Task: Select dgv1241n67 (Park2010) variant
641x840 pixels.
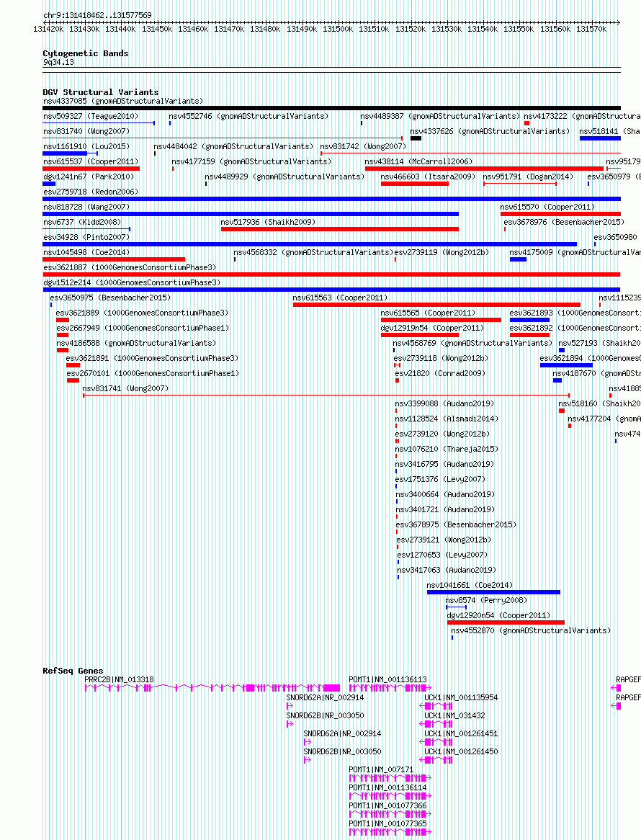Action: click(x=89, y=177)
